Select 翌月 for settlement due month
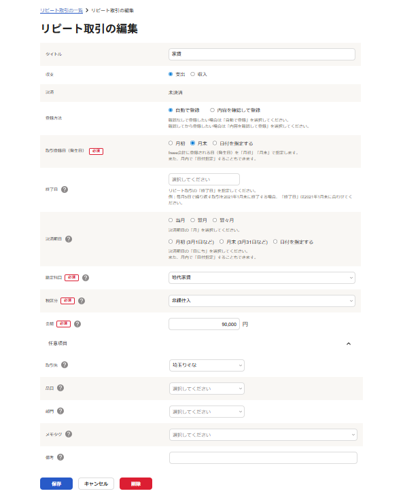 coord(192,220)
